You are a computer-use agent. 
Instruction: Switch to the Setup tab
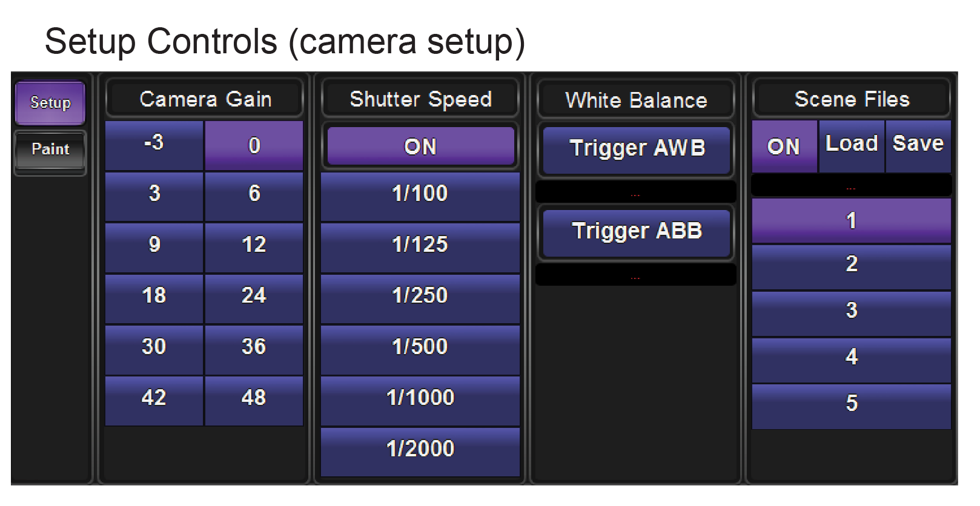(x=50, y=103)
